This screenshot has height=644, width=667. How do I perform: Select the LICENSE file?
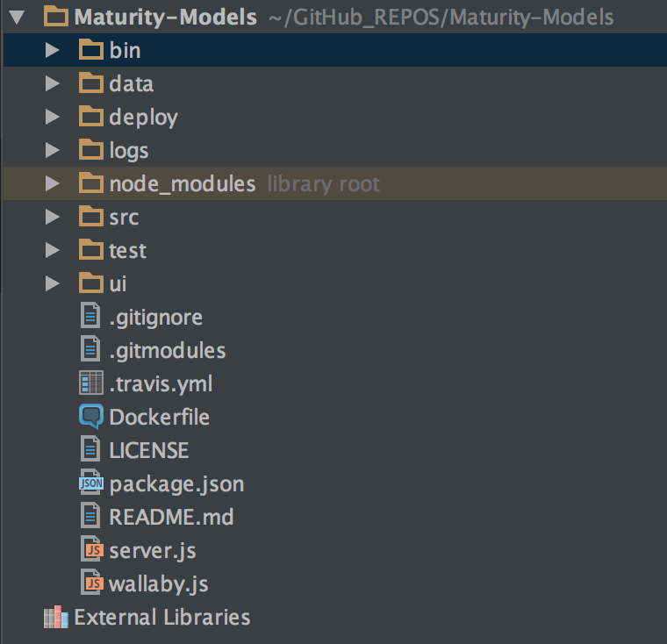click(x=148, y=450)
